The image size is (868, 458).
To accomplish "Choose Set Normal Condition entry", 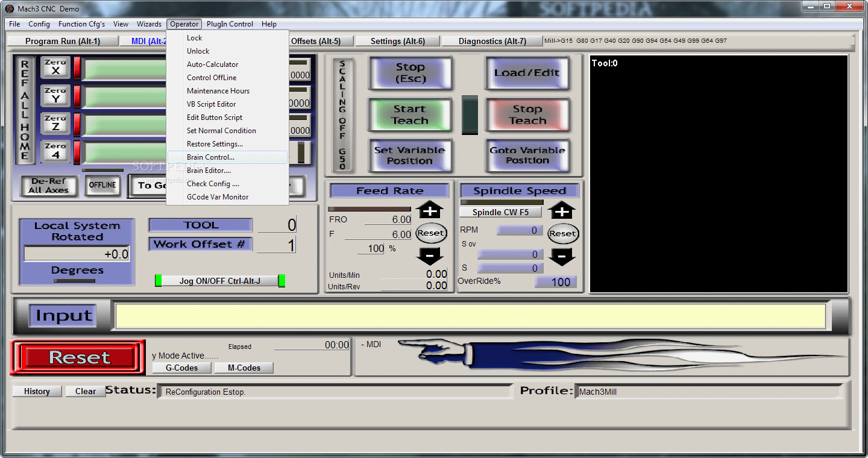I will tap(228, 131).
